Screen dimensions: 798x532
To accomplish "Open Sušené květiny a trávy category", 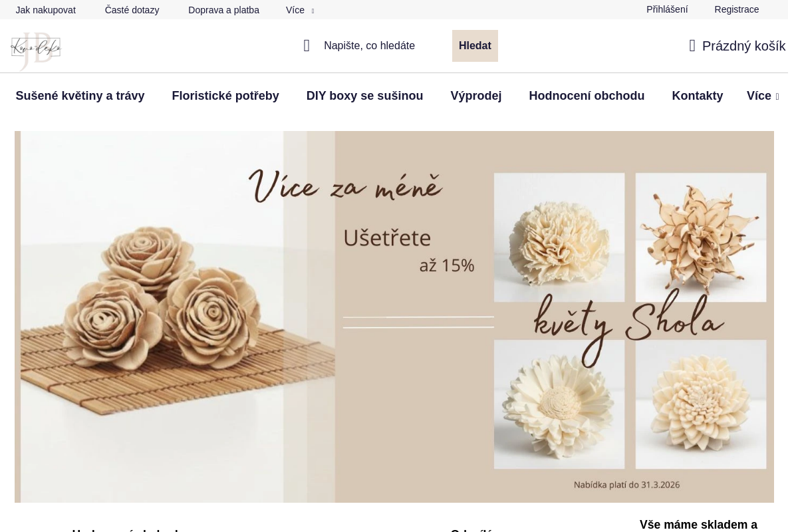I will click(x=80, y=96).
